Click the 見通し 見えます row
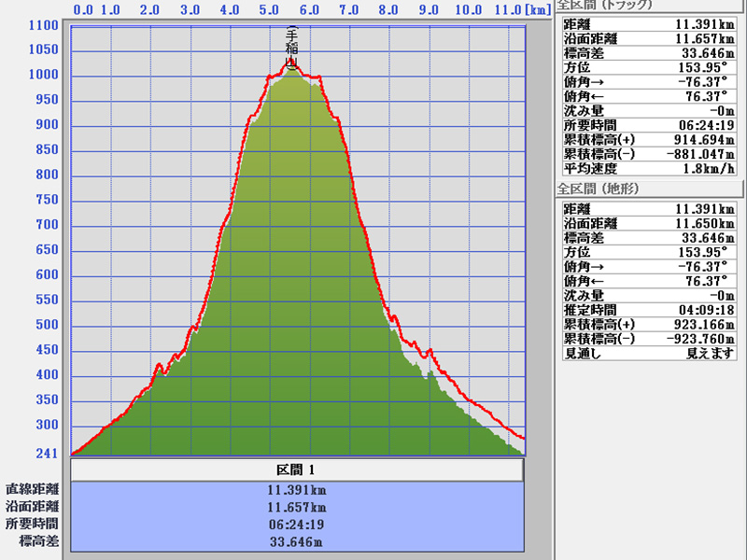747x560 pixels. [x=651, y=355]
